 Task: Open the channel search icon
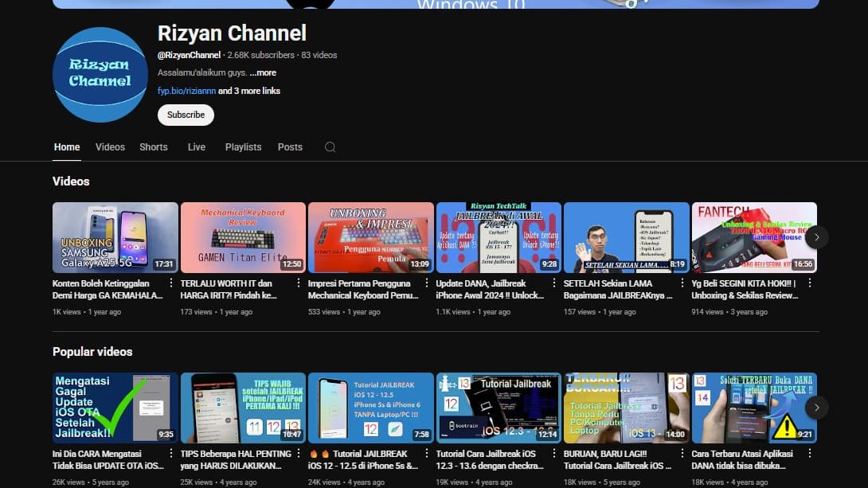point(330,147)
